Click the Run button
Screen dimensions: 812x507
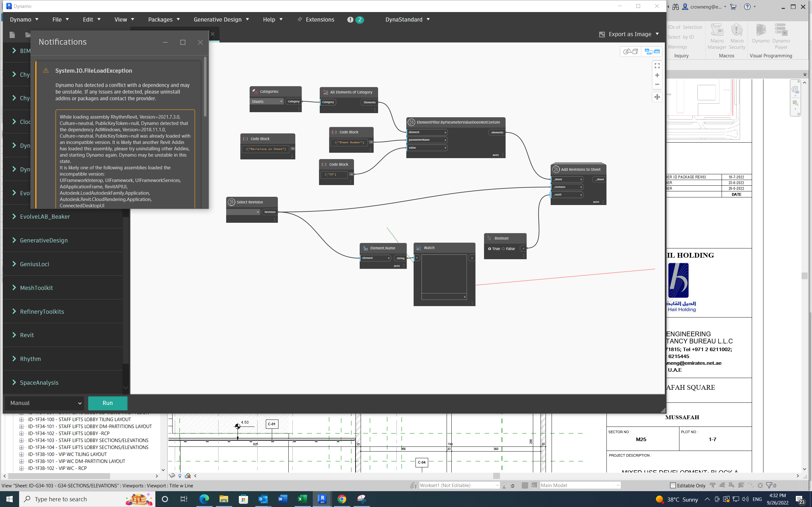[108, 403]
